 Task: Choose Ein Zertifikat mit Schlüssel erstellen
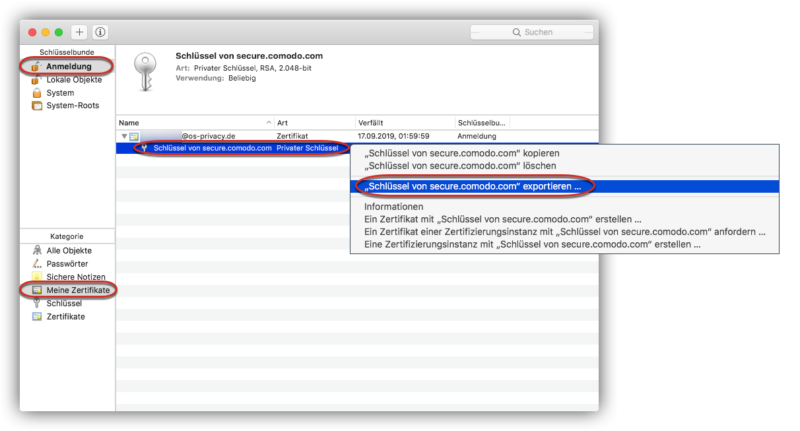tap(503, 219)
